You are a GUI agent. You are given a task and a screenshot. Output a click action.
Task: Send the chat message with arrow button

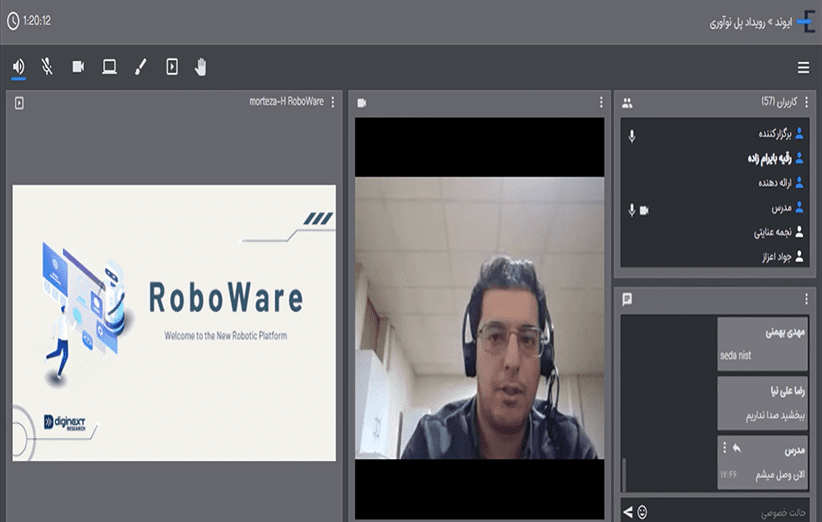click(628, 512)
